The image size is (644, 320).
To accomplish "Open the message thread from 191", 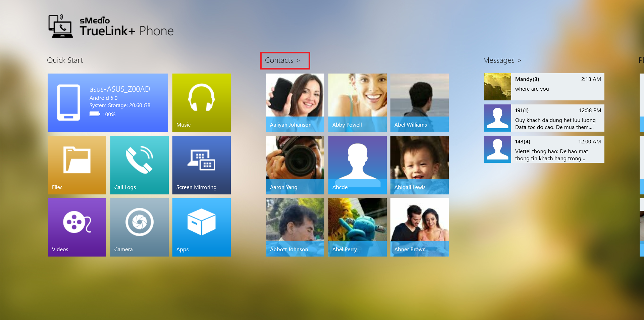I will coord(544,118).
